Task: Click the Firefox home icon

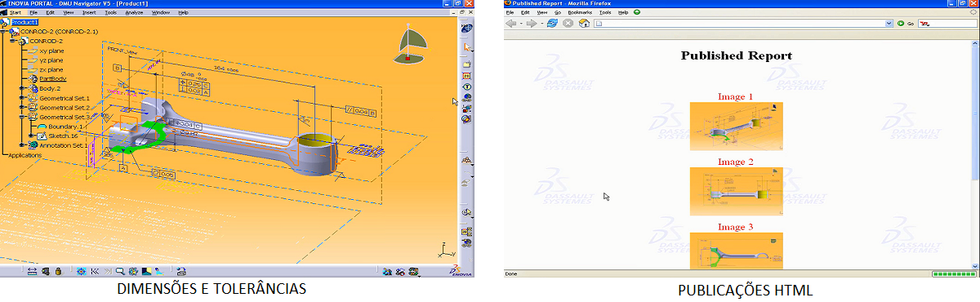Action: (x=584, y=23)
